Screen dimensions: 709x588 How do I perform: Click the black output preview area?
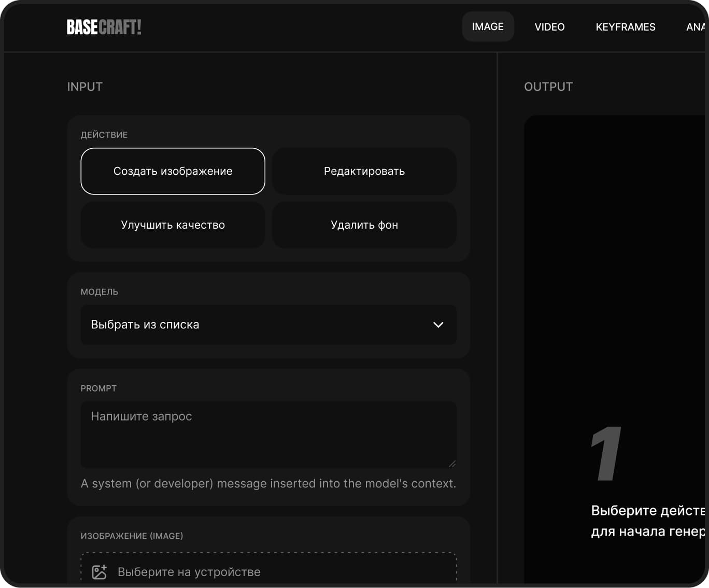pyautogui.click(x=614, y=259)
